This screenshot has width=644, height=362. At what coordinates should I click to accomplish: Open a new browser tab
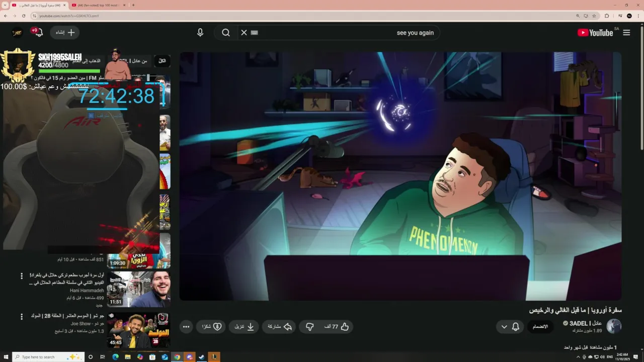click(x=133, y=5)
